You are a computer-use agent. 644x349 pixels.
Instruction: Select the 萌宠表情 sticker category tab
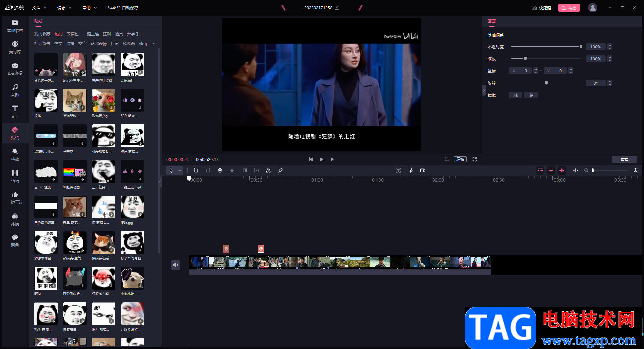pyautogui.click(x=99, y=44)
